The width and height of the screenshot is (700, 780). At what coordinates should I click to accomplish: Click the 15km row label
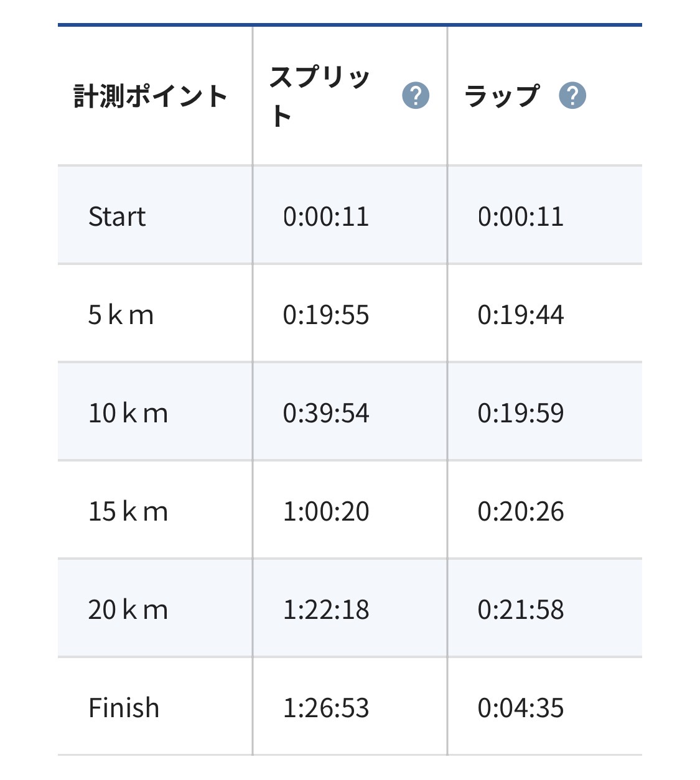click(128, 511)
